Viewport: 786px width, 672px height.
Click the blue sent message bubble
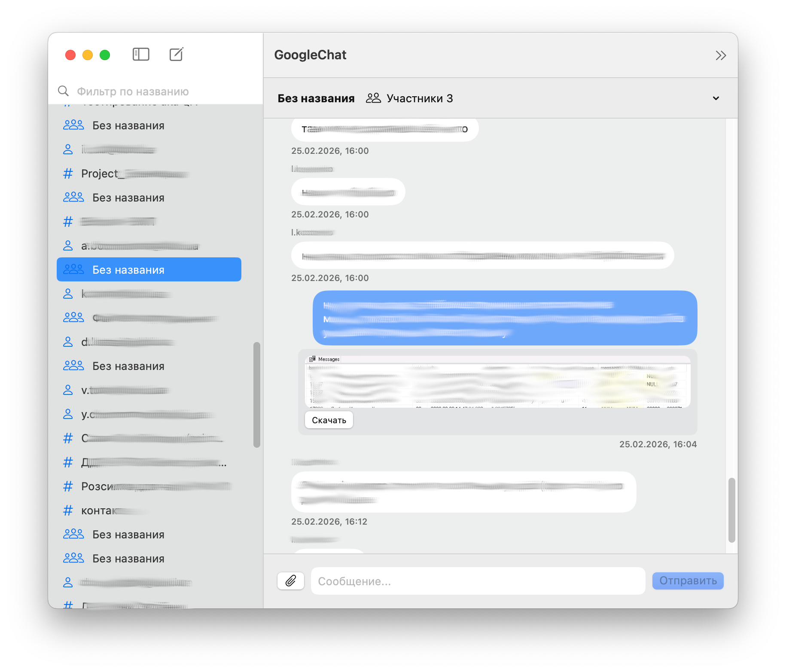click(505, 318)
